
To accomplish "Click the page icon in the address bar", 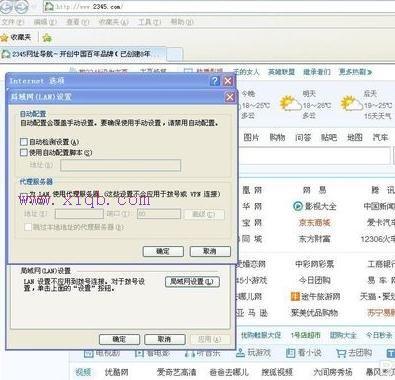I will pyautogui.click(x=49, y=6).
